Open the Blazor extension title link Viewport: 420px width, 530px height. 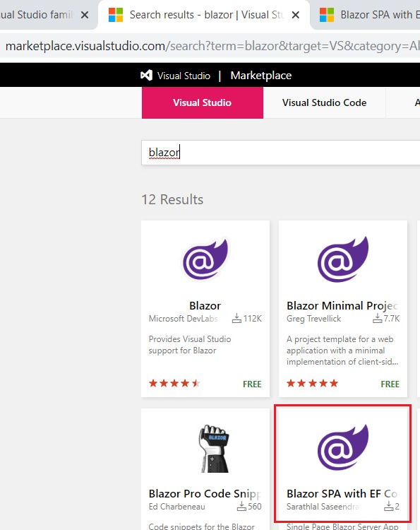pyautogui.click(x=205, y=305)
